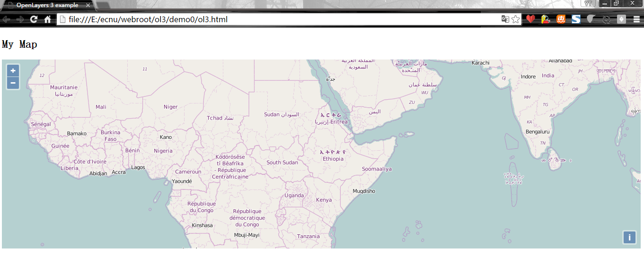Image resolution: width=644 pixels, height=274 pixels.
Task: Click the Tanzania label on the map
Action: tap(309, 236)
